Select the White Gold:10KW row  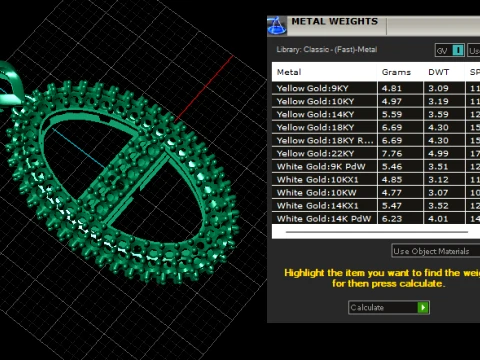pos(376,192)
